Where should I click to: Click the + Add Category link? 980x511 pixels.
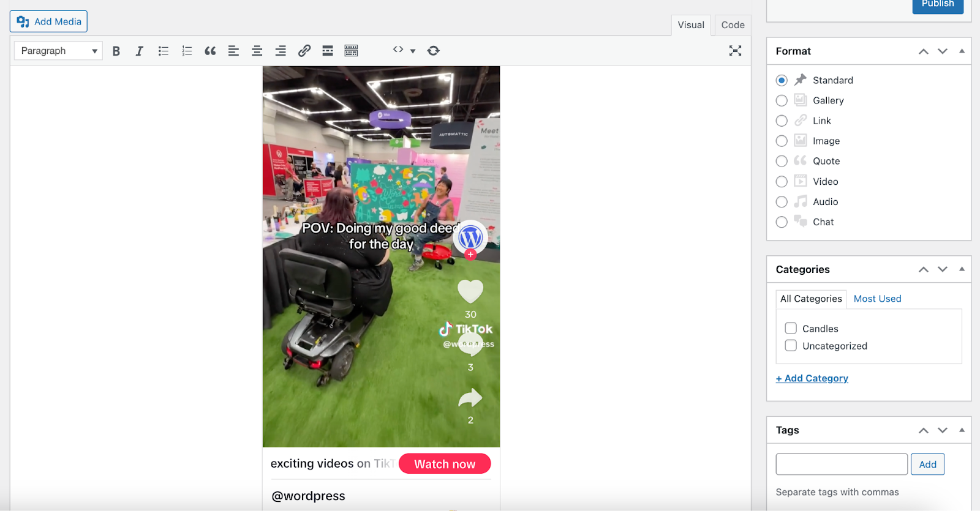coord(812,378)
